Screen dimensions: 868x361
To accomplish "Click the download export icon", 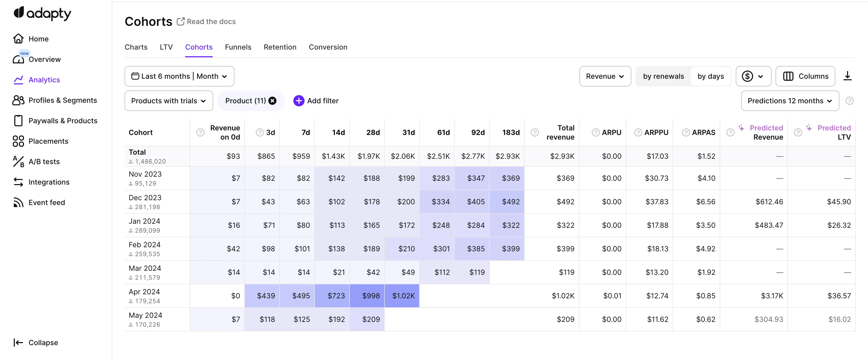I will pyautogui.click(x=847, y=76).
